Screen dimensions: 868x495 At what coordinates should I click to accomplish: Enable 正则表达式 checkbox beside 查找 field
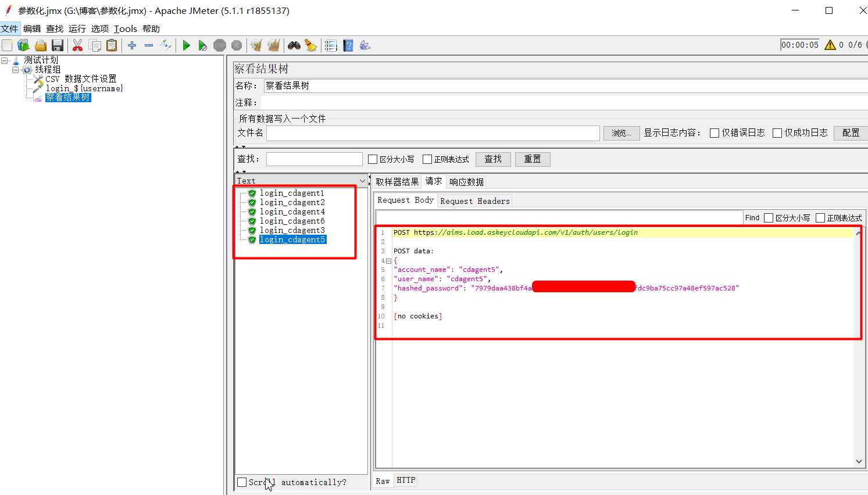(x=427, y=159)
